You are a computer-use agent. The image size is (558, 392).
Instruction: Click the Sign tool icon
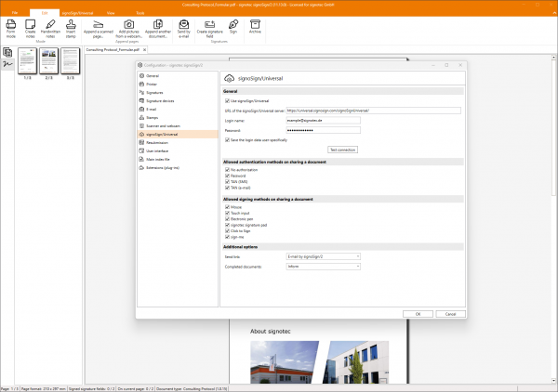pyautogui.click(x=233, y=24)
